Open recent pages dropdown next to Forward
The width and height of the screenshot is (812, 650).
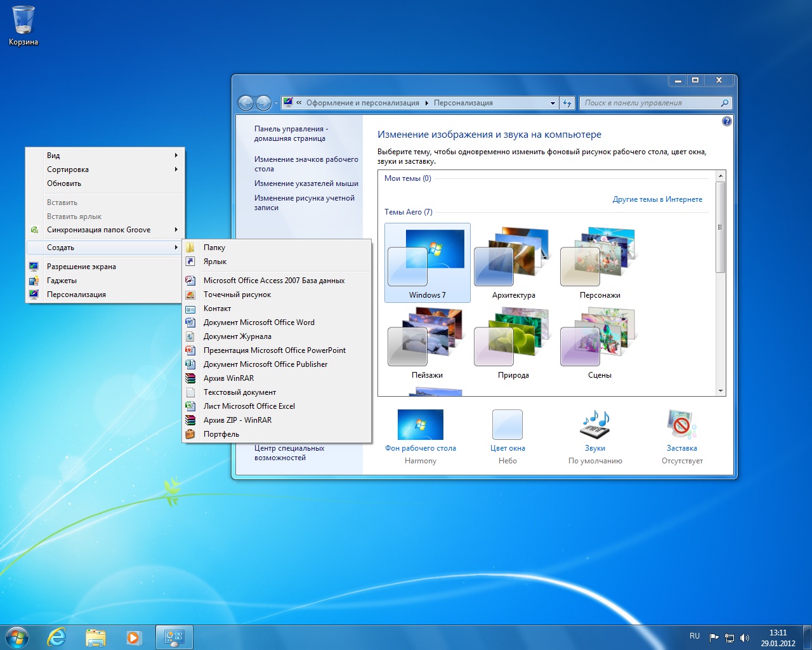coord(276,103)
